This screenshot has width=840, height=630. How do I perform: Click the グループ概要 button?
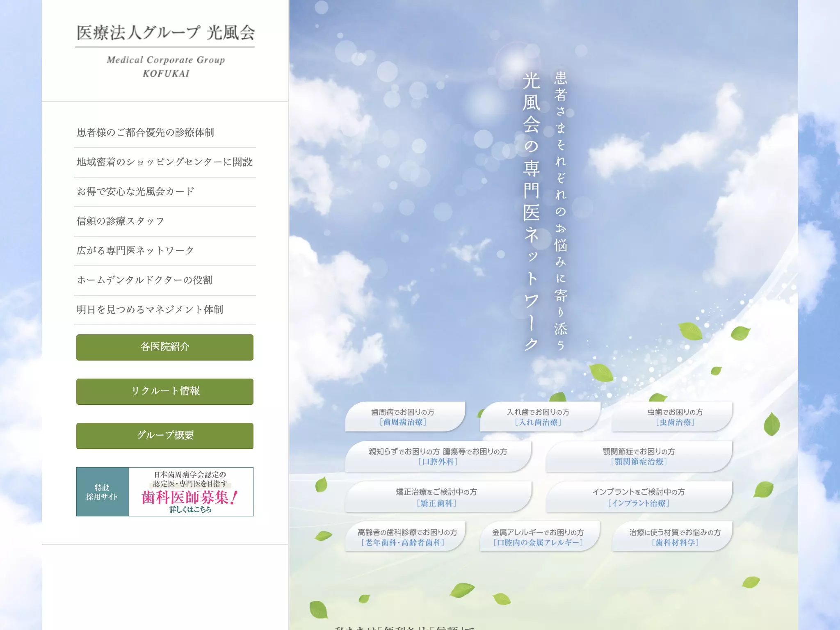coord(165,436)
